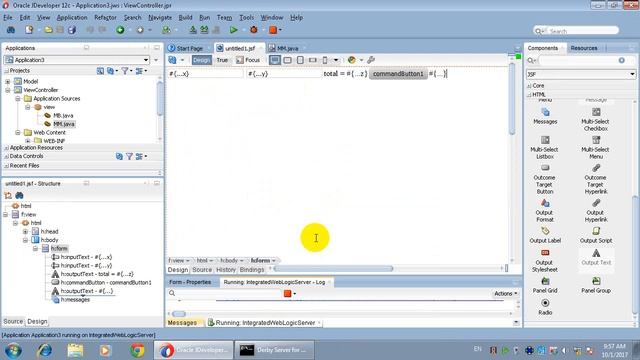640x360 pixels.
Task: Open the Build menu
Action: [185, 18]
